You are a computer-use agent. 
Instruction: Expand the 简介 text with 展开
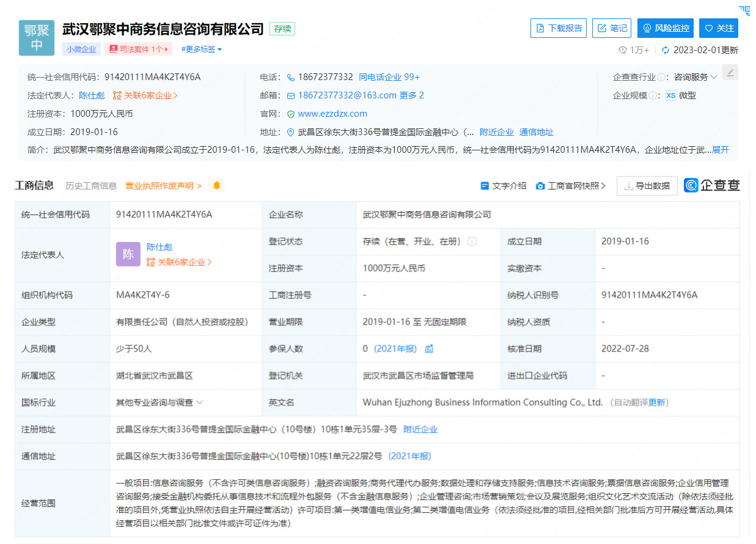[721, 150]
